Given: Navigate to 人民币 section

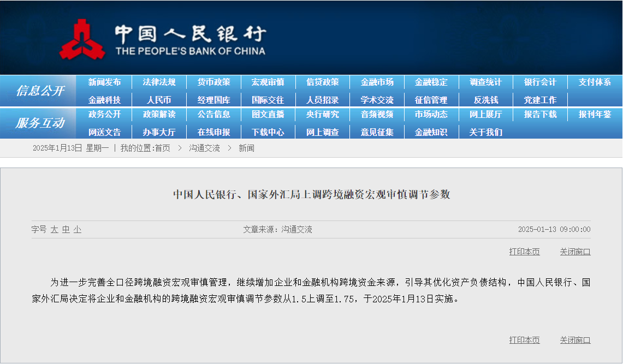Looking at the screenshot, I should pos(159,100).
